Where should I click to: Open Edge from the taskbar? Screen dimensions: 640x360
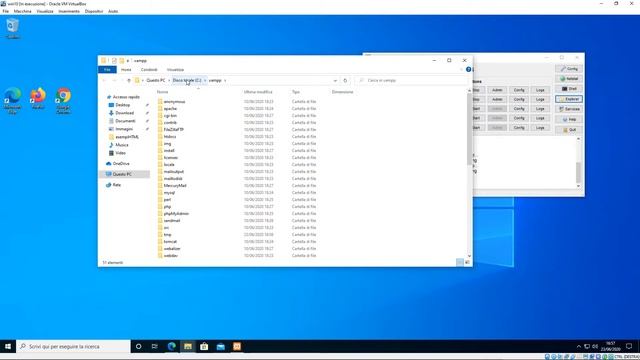[171, 346]
